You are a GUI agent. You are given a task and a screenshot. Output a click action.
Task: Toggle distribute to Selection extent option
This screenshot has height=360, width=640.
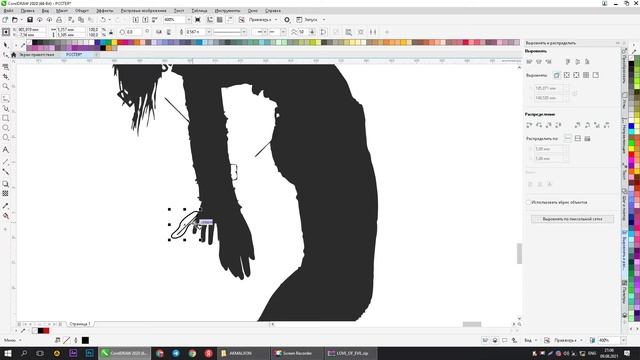568,138
